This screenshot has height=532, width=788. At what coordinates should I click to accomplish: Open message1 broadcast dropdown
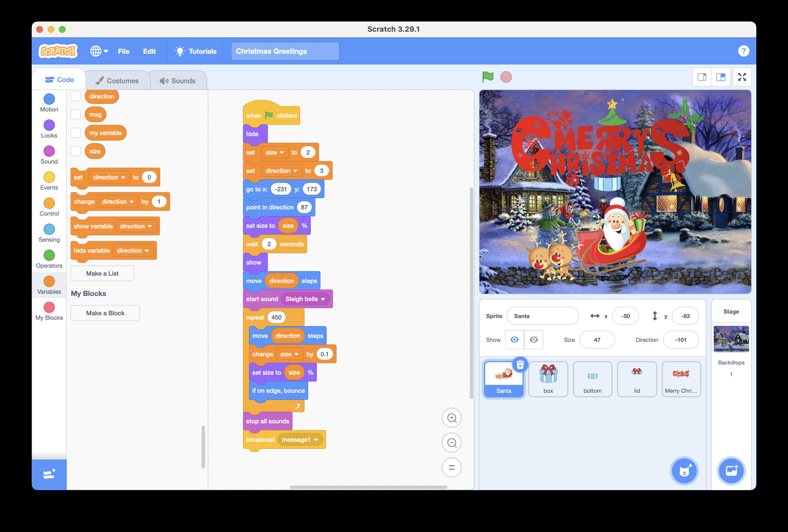tap(300, 440)
